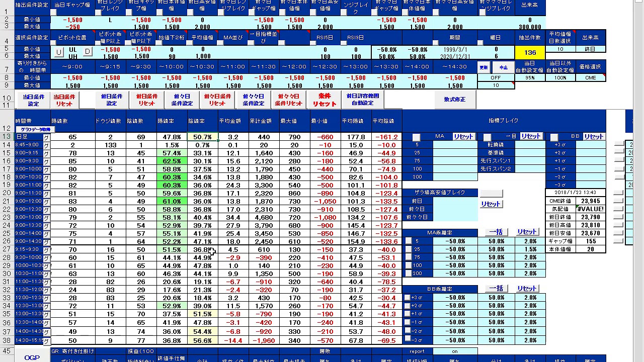Screen dimensions: 644x362
Task: Click the 前日許容範囲自動設定 button
Action: pos(363,100)
